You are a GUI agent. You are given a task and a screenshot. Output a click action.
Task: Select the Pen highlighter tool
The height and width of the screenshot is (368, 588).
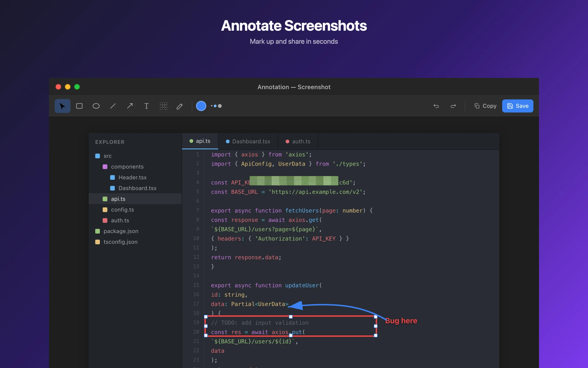180,106
